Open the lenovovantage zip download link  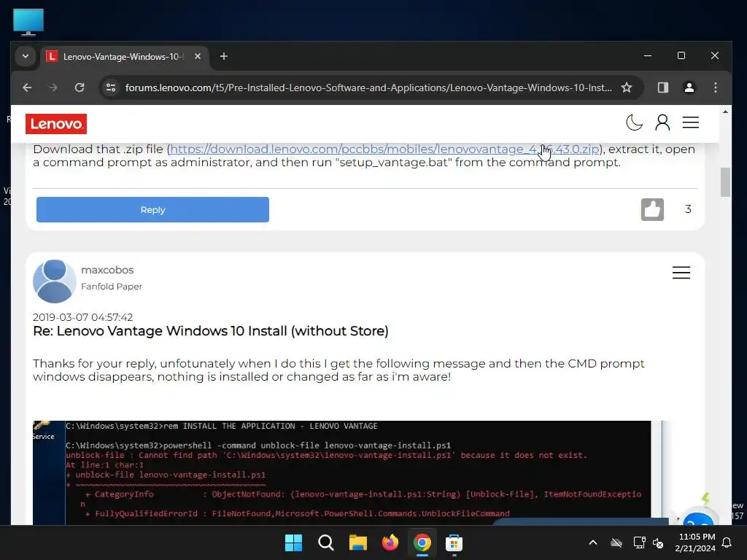point(384,149)
